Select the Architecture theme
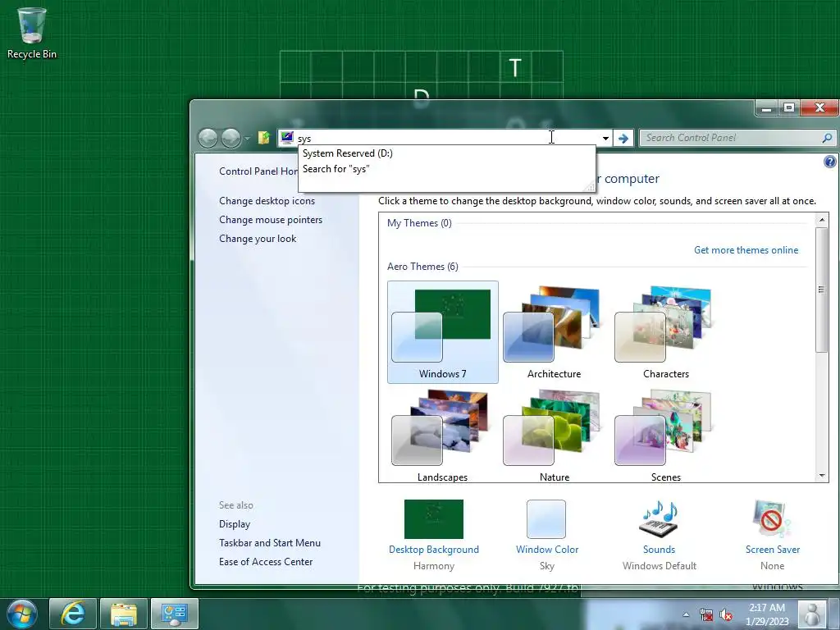 pos(554,332)
